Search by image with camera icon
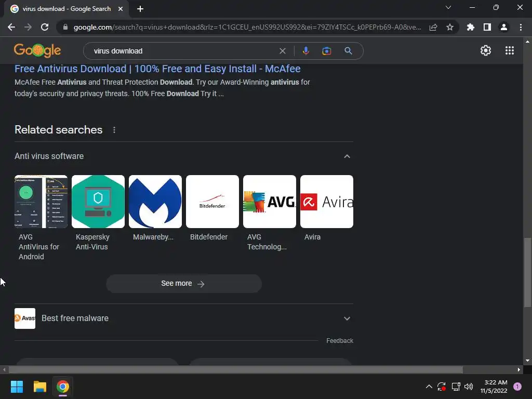This screenshot has width=532, height=399. point(326,51)
